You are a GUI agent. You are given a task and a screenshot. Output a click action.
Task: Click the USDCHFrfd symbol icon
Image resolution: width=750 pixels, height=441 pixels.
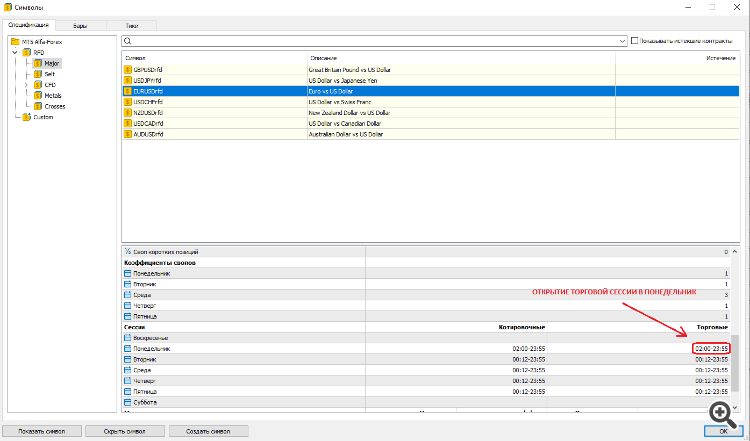coord(128,102)
